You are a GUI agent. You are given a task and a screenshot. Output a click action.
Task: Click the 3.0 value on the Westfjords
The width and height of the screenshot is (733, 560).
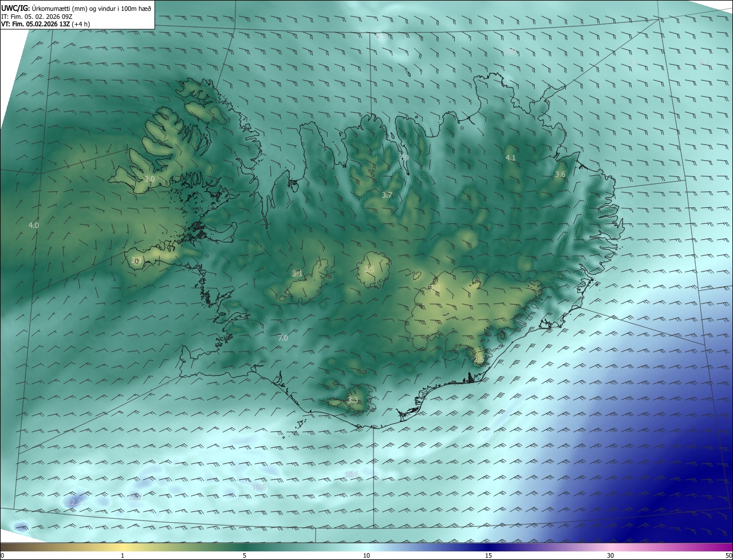click(149, 179)
